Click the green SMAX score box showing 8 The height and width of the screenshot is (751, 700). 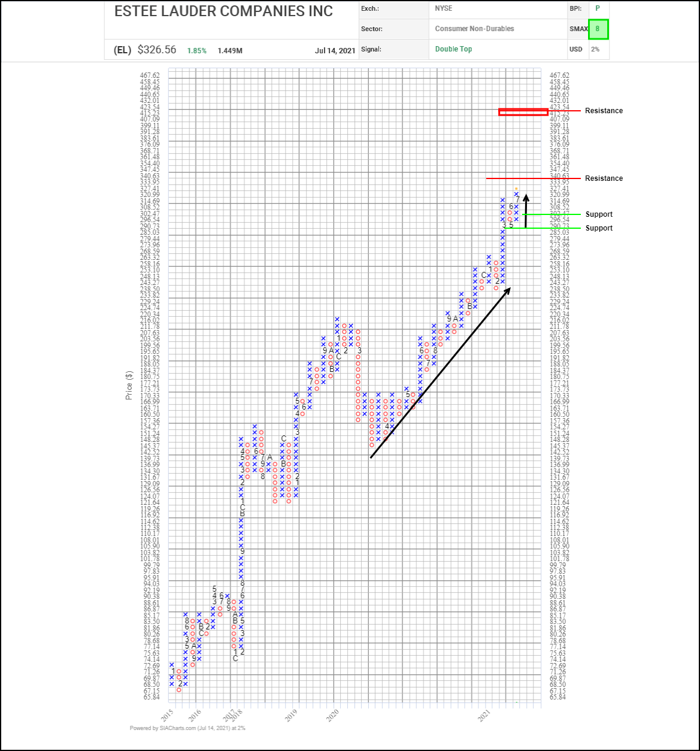(x=598, y=29)
